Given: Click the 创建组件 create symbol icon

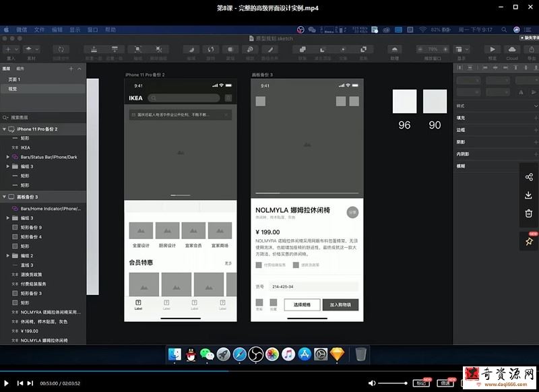Looking at the screenshot, I should click(x=61, y=49).
